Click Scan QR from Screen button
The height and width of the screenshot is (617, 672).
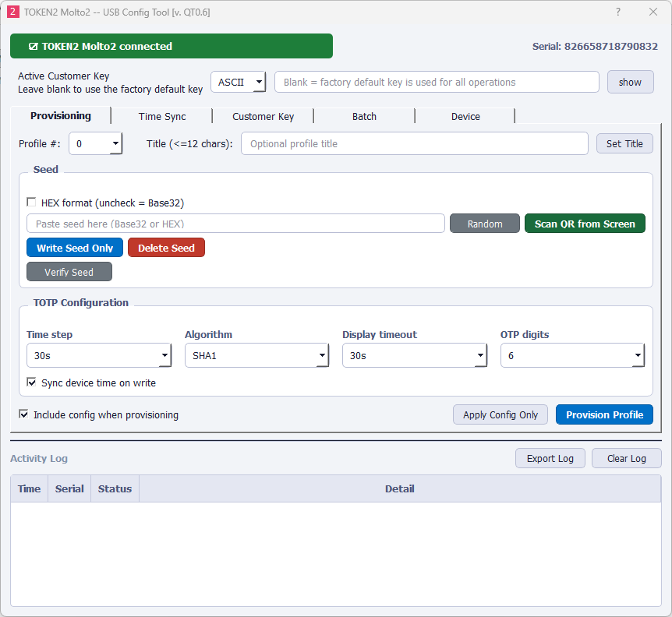pos(585,224)
